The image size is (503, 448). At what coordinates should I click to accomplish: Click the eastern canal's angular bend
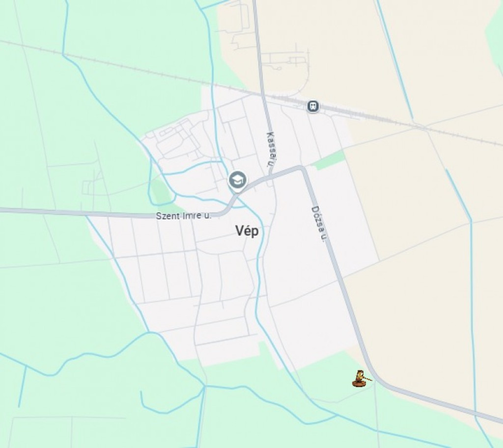(471, 221)
